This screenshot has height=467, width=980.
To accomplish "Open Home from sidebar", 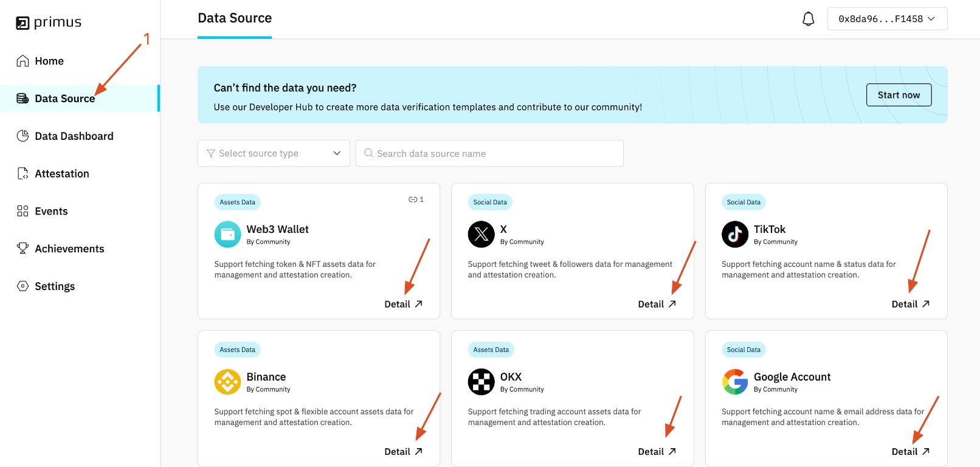I will click(49, 61).
